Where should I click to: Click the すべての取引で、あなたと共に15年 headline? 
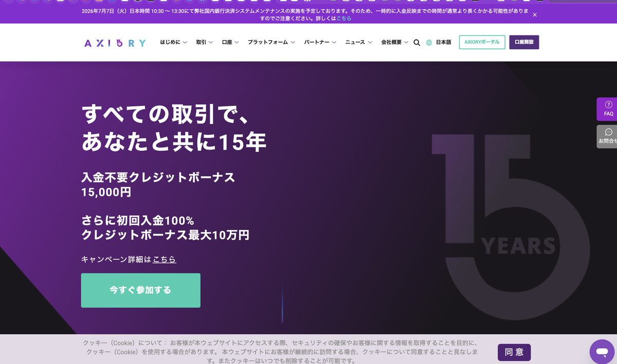[174, 128]
